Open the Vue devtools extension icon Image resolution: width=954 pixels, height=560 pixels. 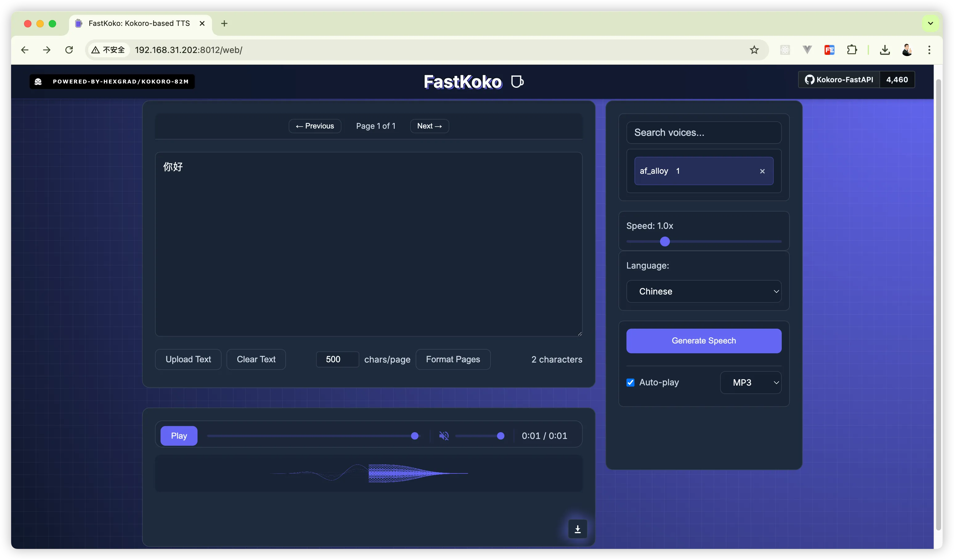pyautogui.click(x=807, y=50)
